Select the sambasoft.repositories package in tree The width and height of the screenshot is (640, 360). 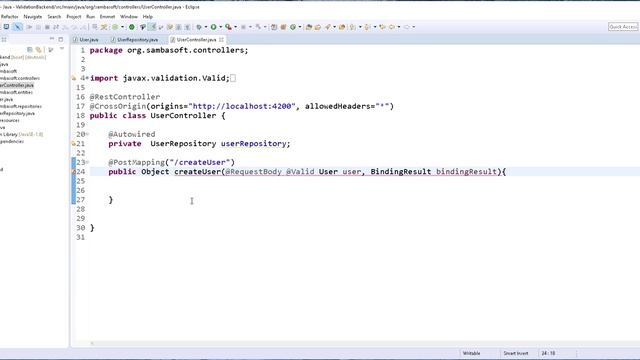coord(21,107)
